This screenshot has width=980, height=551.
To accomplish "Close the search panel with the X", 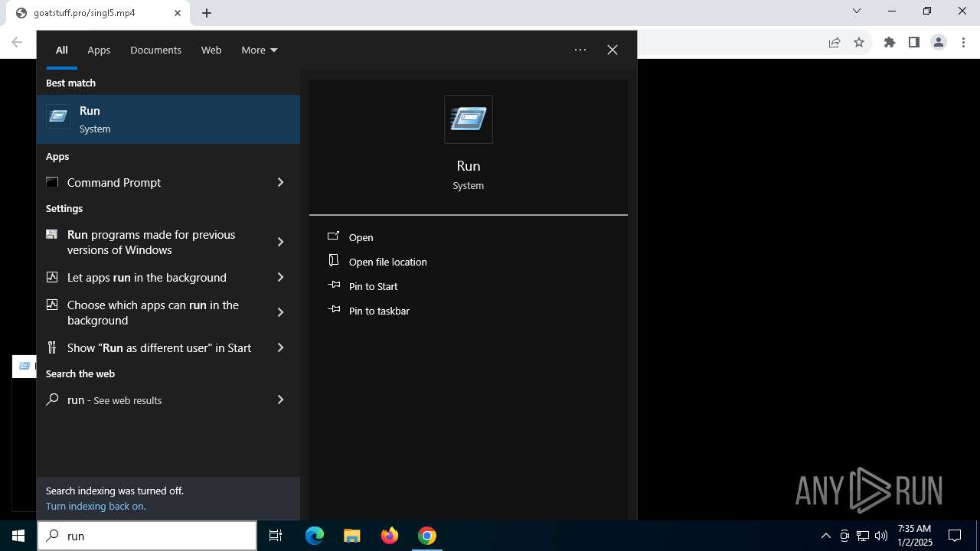I will pyautogui.click(x=612, y=50).
